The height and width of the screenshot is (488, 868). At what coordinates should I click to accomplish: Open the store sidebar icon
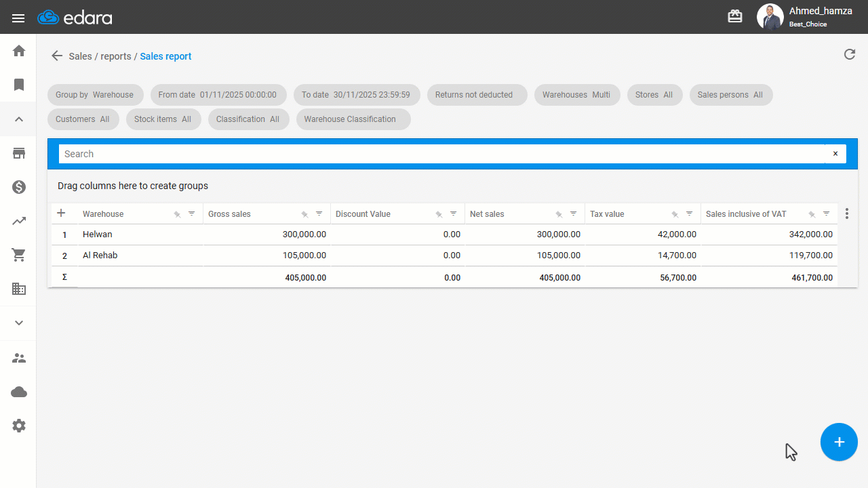pos(19,153)
